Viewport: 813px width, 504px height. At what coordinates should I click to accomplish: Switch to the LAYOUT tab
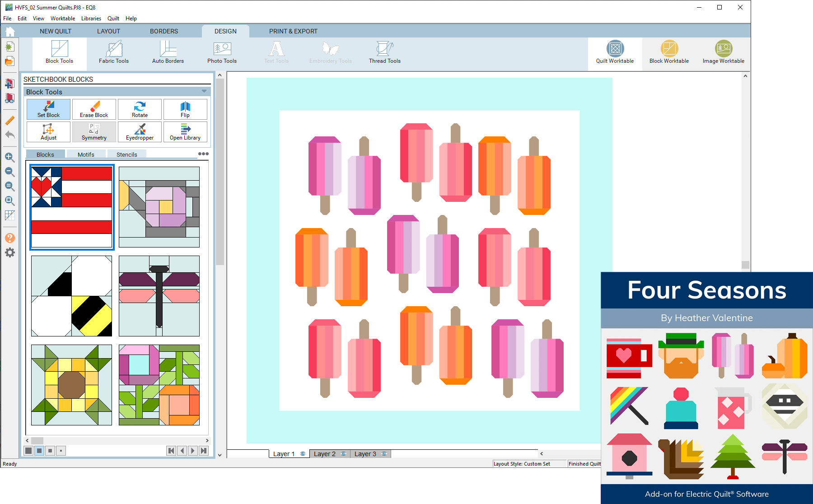(x=108, y=31)
